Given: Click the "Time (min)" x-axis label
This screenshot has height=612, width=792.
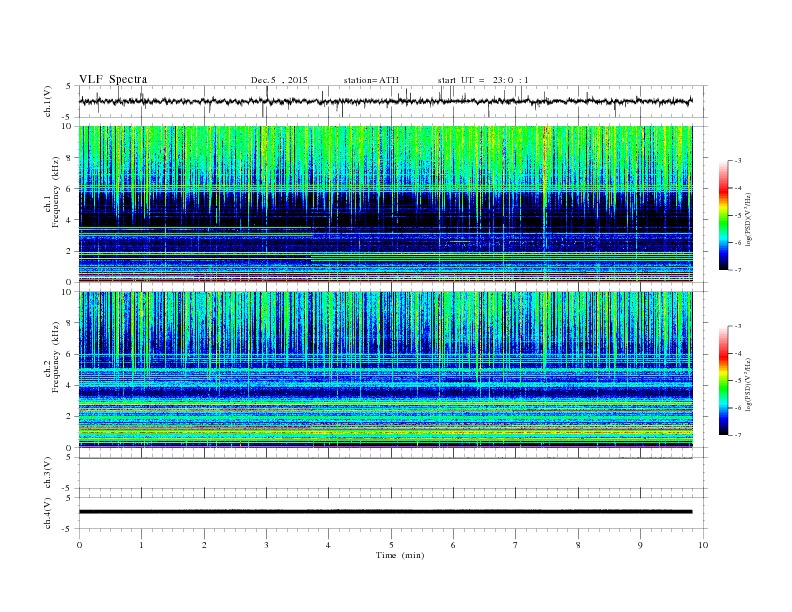Looking at the screenshot, I should (400, 555).
